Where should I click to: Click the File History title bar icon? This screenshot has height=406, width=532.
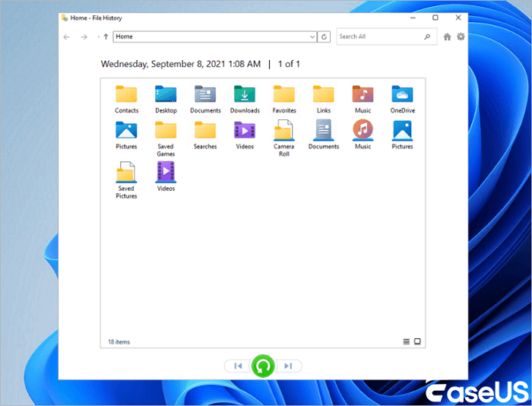(x=65, y=17)
